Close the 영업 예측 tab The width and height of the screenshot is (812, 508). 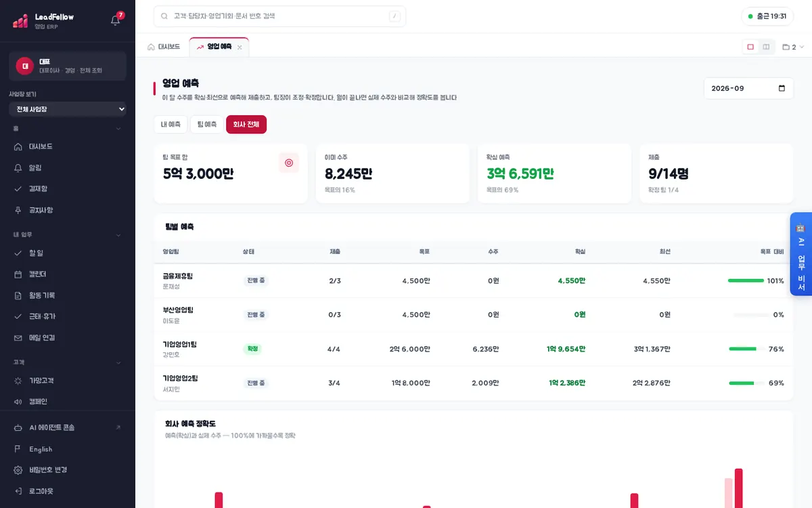240,47
